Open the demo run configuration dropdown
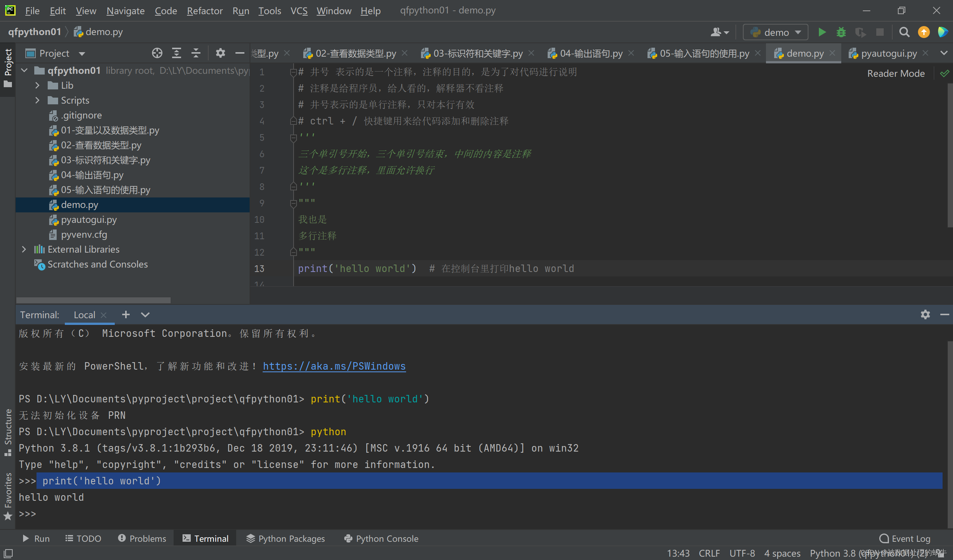The image size is (953, 560). click(x=775, y=32)
